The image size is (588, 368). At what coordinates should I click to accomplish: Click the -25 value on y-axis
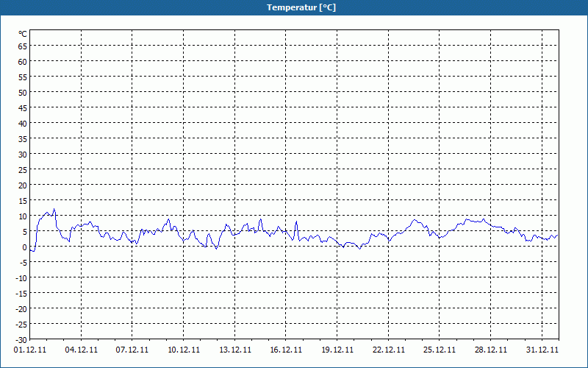(21, 325)
